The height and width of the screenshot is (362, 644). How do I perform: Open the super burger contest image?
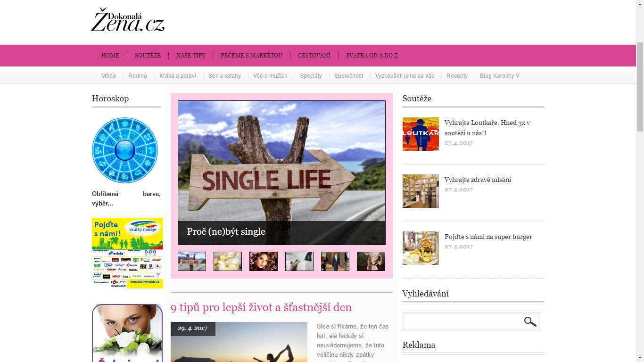pos(421,248)
